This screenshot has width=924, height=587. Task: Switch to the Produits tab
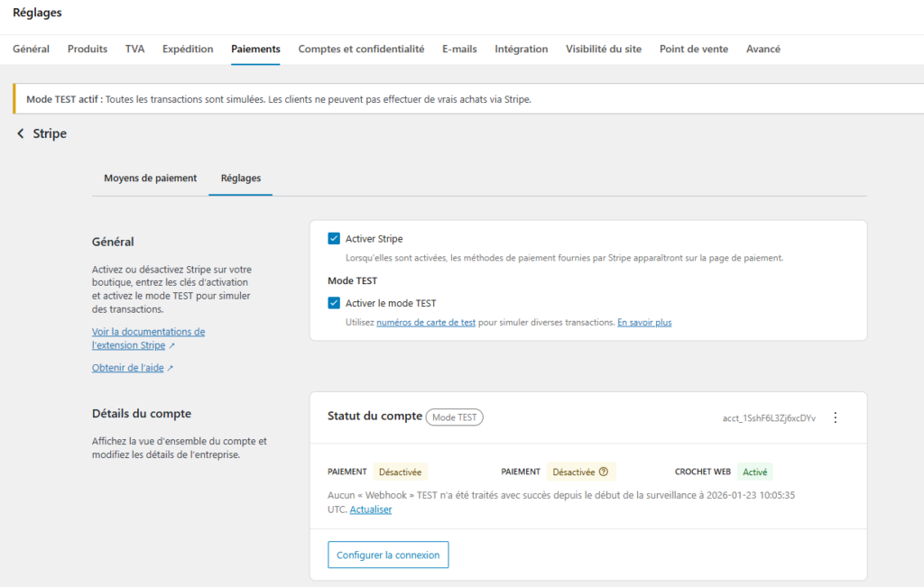(x=88, y=49)
